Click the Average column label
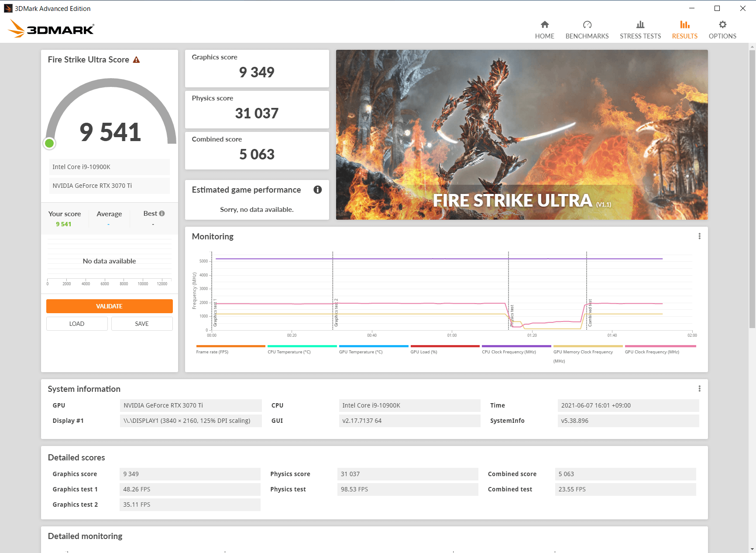This screenshot has height=553, width=756. [x=109, y=214]
